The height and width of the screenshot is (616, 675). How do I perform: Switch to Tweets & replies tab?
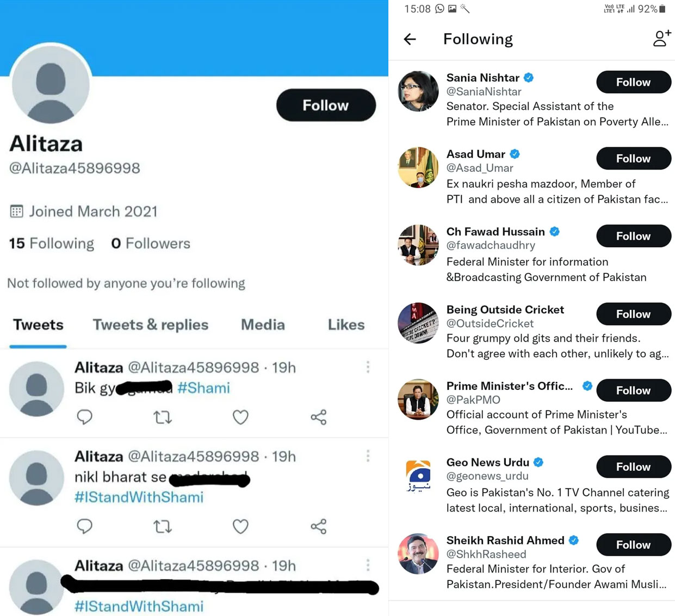150,325
